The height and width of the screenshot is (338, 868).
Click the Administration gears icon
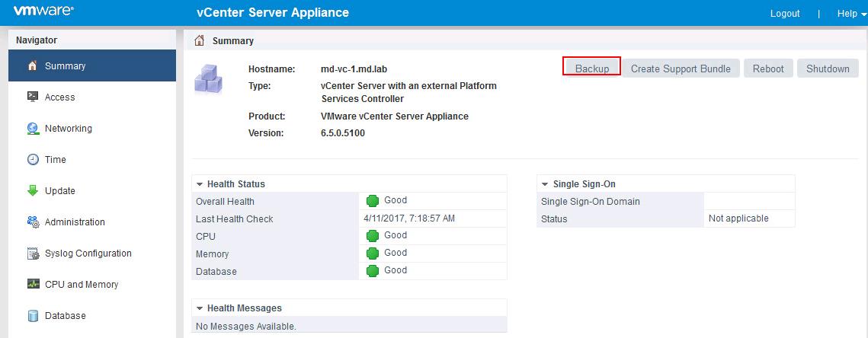click(x=33, y=222)
